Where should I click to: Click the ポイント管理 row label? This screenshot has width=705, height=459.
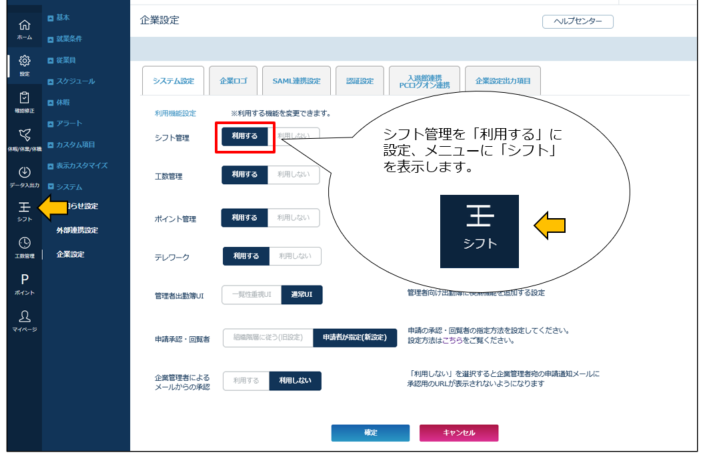pyautogui.click(x=175, y=219)
